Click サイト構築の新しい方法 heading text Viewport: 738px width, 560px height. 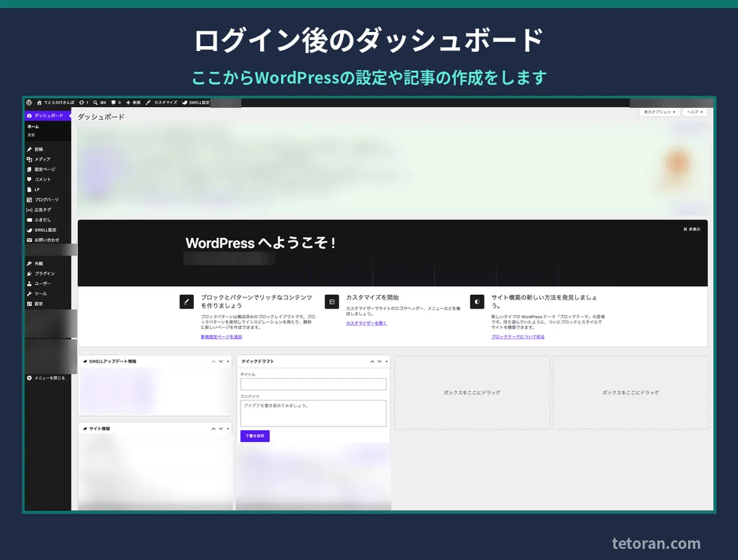[x=544, y=301]
